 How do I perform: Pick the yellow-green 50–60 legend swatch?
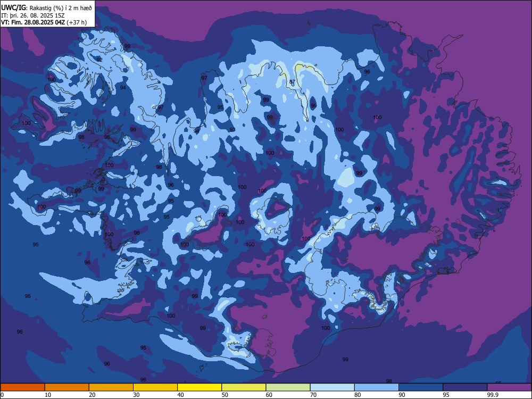pyautogui.click(x=244, y=387)
